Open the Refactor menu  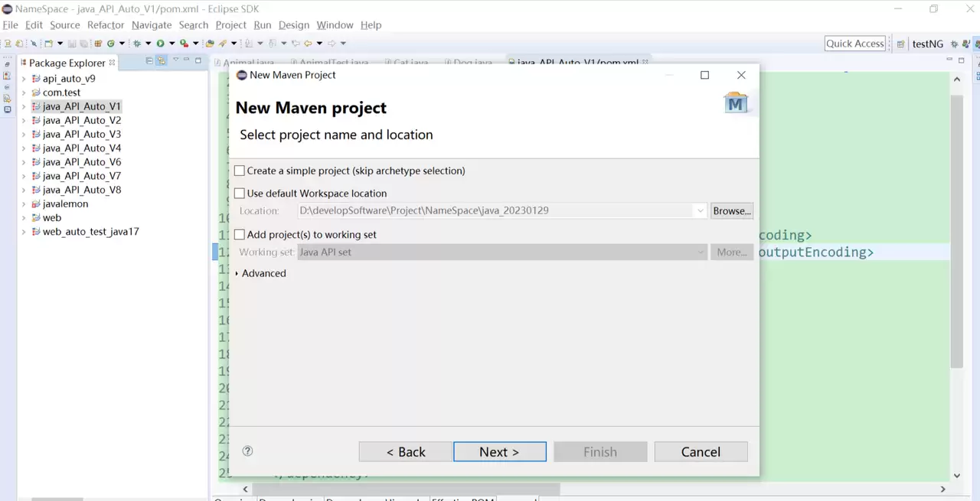tap(106, 25)
